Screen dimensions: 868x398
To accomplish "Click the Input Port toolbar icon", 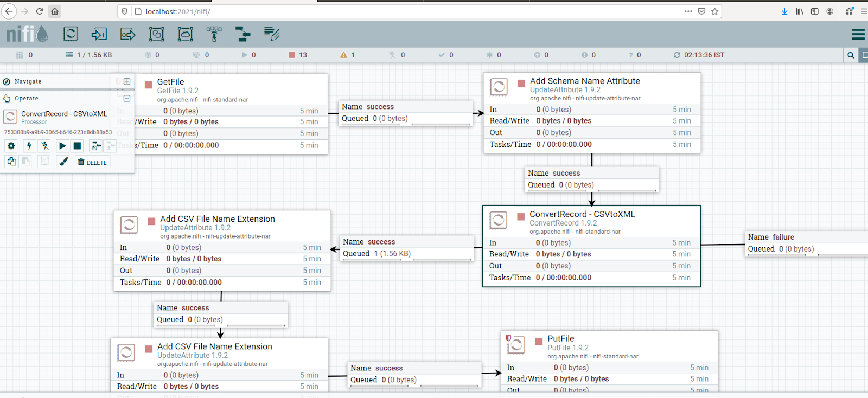I will (99, 34).
